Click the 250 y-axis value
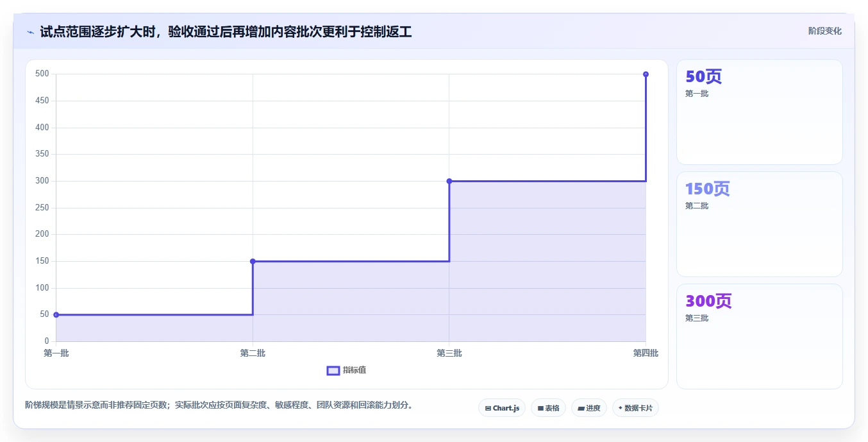The image size is (868, 442). coord(42,207)
